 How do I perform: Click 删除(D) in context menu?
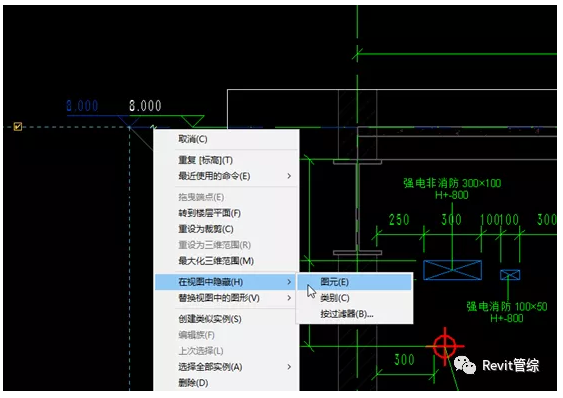[x=226, y=383]
